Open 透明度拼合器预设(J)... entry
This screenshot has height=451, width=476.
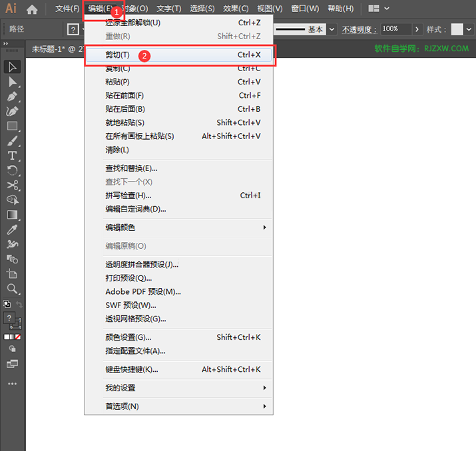[179, 265]
